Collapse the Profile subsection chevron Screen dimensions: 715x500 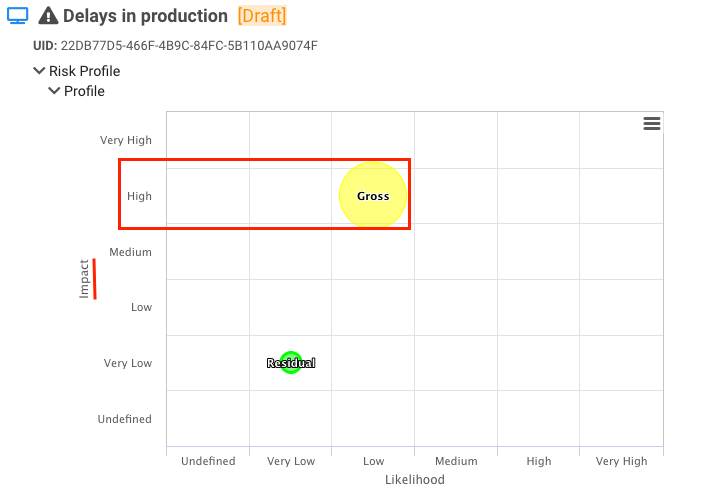pyautogui.click(x=54, y=91)
